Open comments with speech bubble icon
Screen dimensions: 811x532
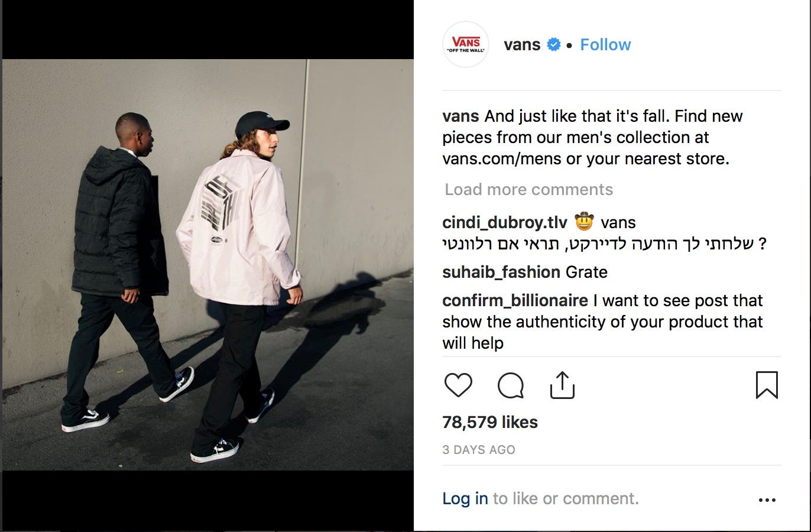tap(511, 386)
